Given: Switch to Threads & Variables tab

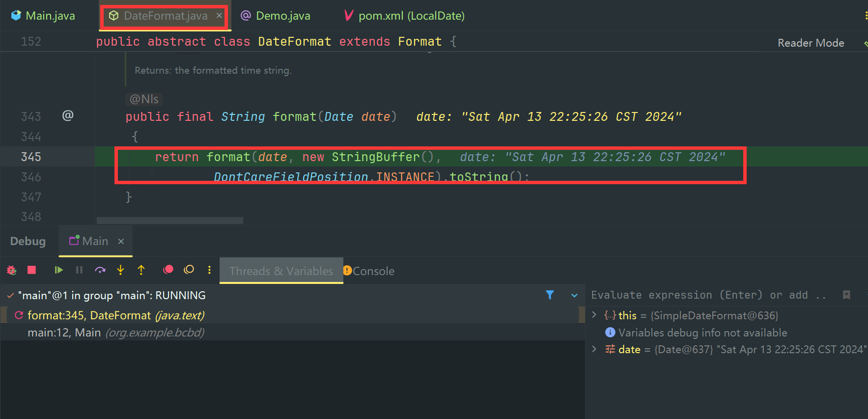Looking at the screenshot, I should click(x=281, y=271).
